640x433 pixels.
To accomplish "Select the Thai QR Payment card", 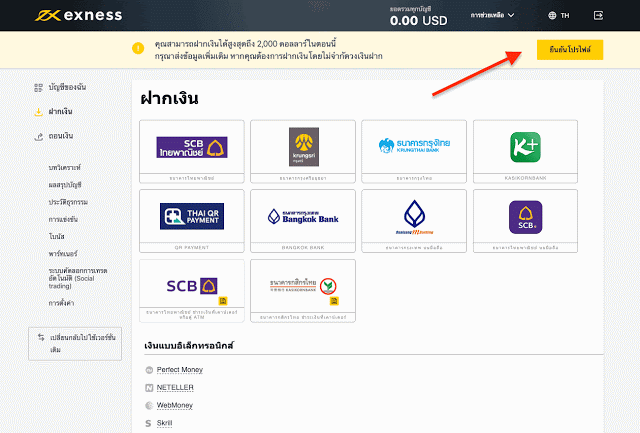I will coord(192,221).
